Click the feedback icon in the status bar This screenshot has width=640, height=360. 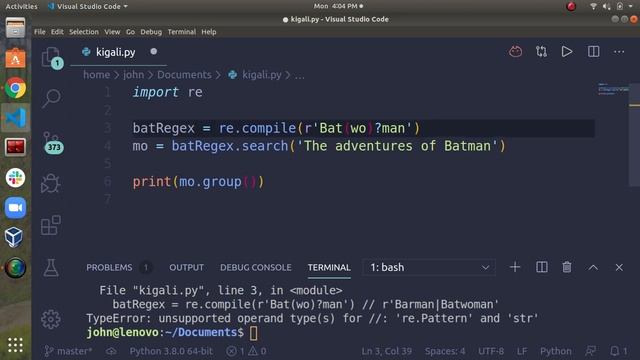[591, 351]
